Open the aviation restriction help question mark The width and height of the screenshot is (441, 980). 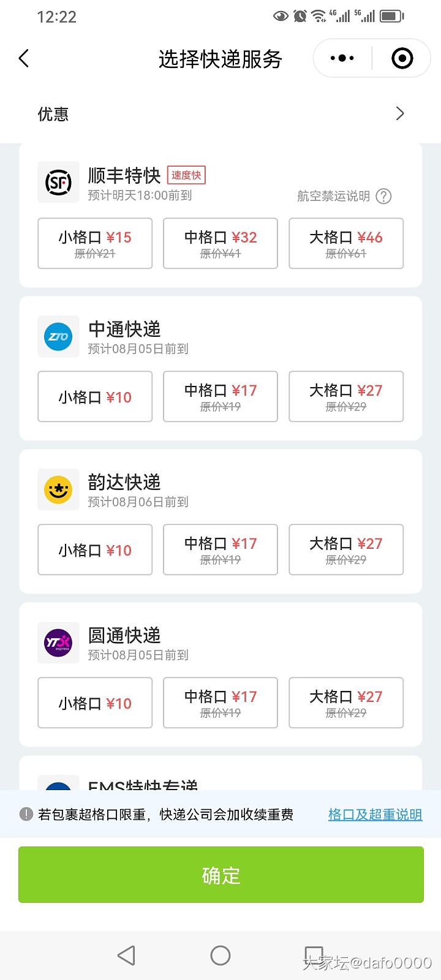(x=383, y=196)
